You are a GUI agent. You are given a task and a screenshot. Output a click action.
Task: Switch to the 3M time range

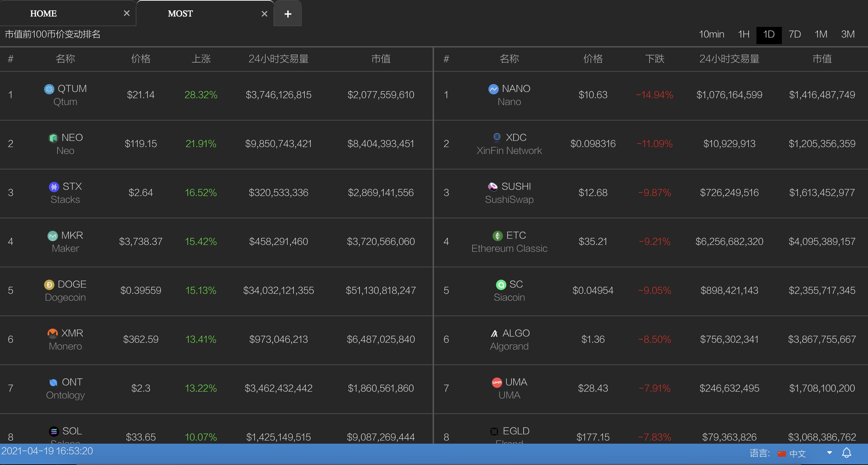pyautogui.click(x=848, y=34)
